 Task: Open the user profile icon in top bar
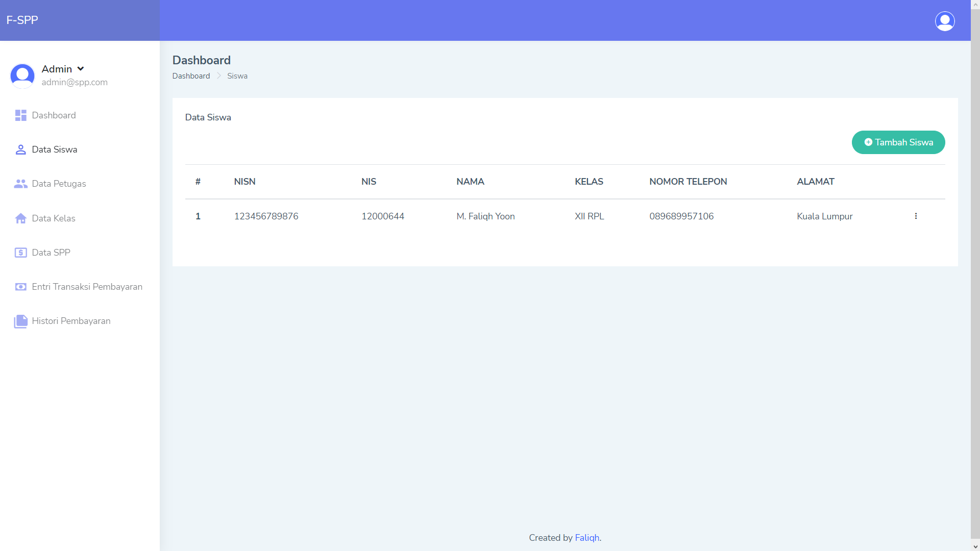(x=945, y=21)
